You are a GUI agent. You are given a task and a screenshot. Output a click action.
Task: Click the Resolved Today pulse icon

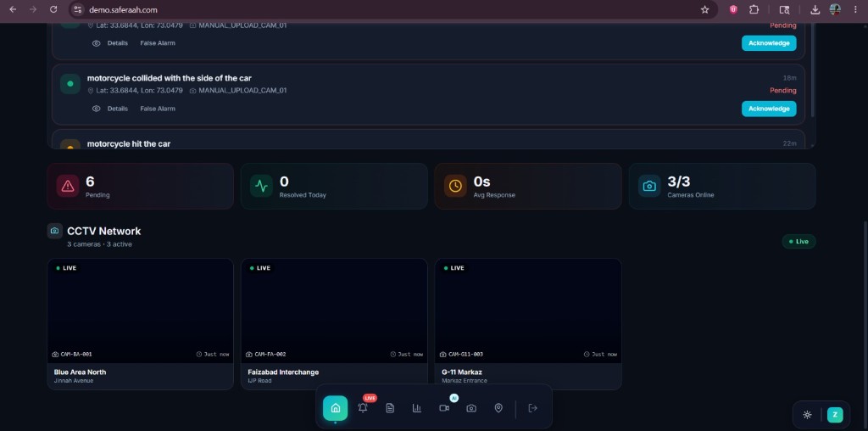(261, 186)
